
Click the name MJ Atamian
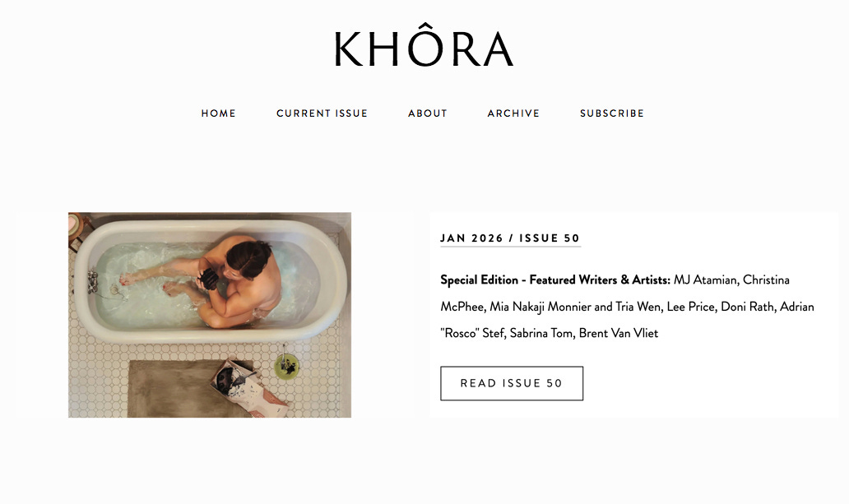pos(706,280)
